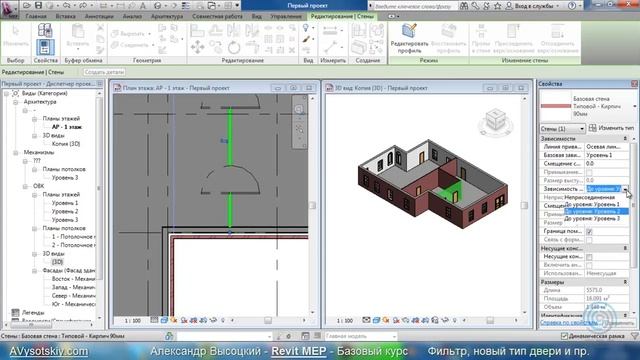Open the Совместная работа ribbon tab
The image size is (640, 360).
point(217,16)
